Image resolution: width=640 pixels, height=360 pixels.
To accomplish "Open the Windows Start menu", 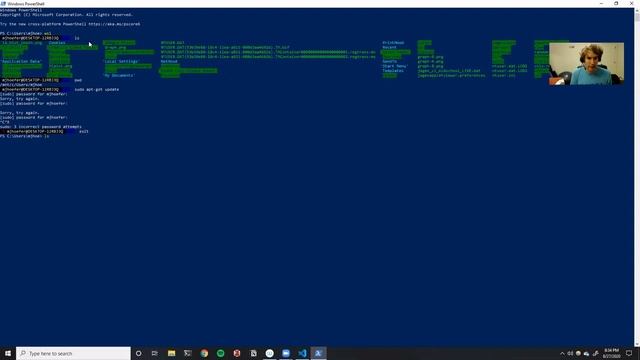I will (8, 353).
